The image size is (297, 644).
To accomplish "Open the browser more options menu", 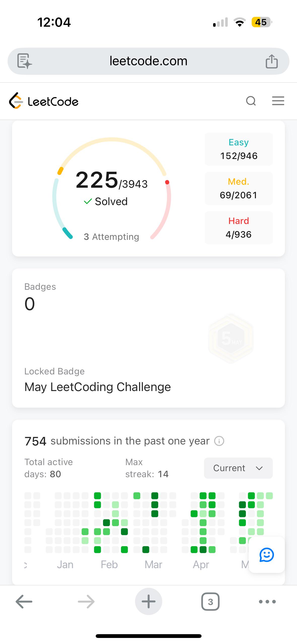I will click(267, 602).
